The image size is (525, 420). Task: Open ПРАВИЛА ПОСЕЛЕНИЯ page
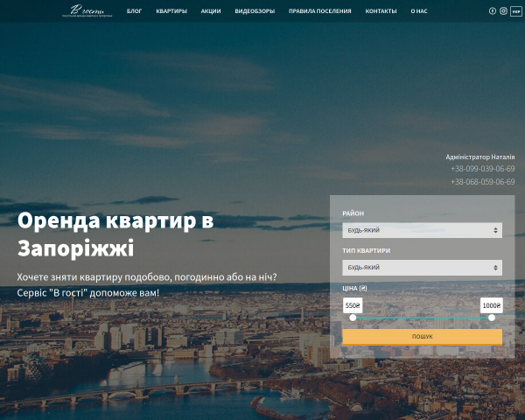(x=320, y=11)
